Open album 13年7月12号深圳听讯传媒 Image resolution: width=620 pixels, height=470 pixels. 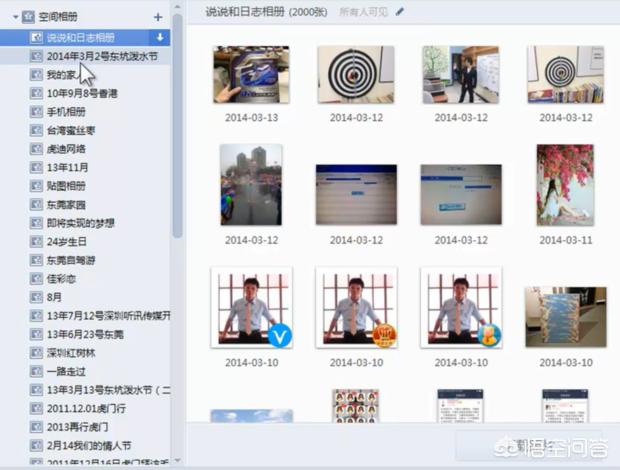coord(109,316)
